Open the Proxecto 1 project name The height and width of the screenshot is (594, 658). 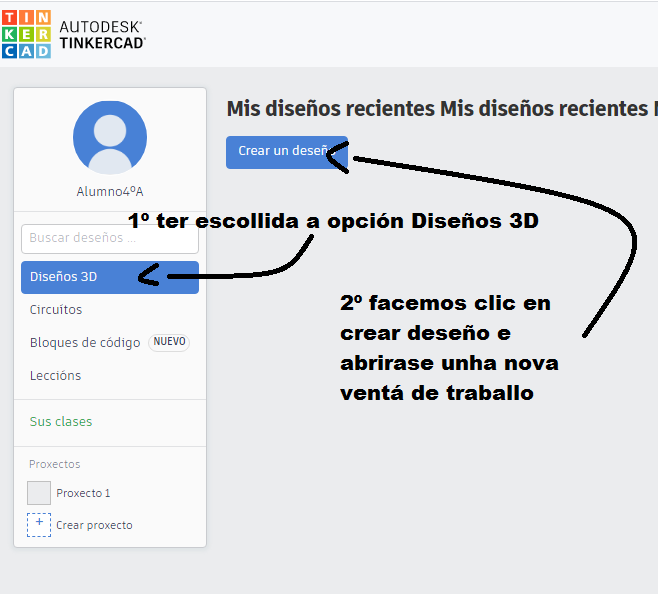point(83,493)
